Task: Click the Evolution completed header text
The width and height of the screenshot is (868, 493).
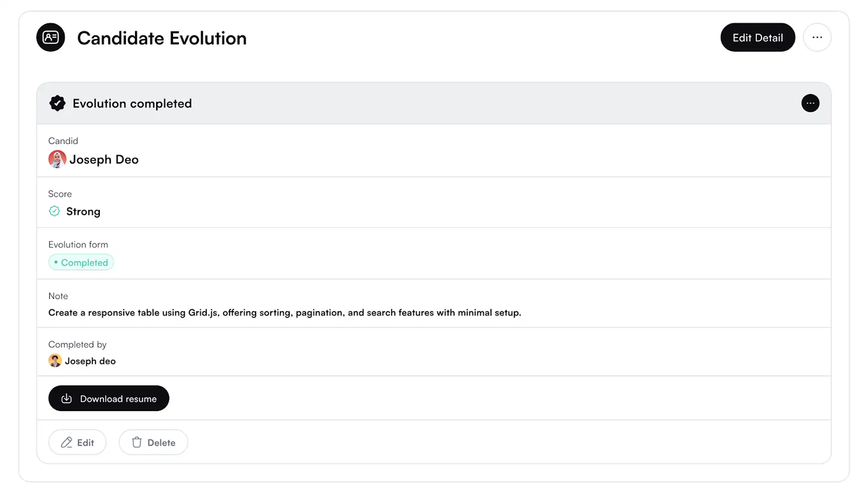Action: click(x=132, y=104)
